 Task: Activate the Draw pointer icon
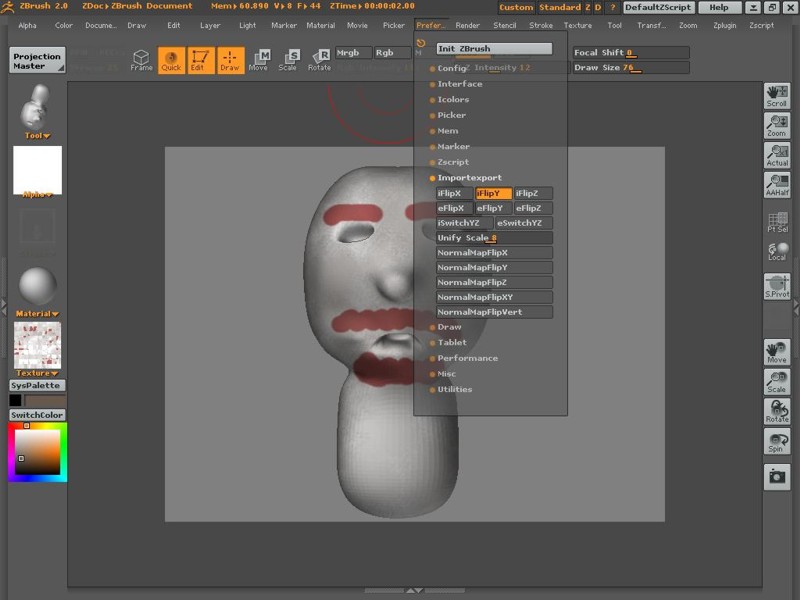(x=230, y=60)
